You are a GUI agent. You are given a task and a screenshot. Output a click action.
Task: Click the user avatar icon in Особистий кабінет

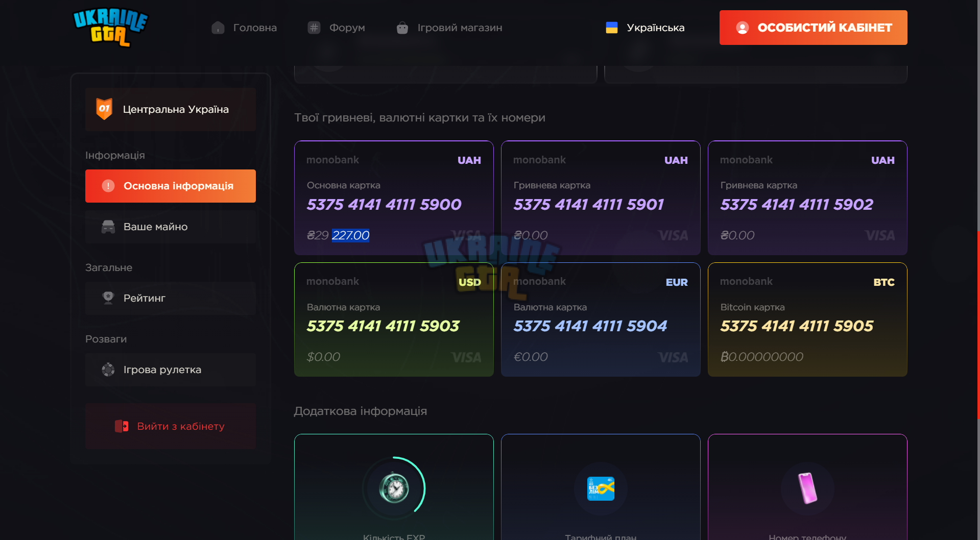pyautogui.click(x=743, y=28)
